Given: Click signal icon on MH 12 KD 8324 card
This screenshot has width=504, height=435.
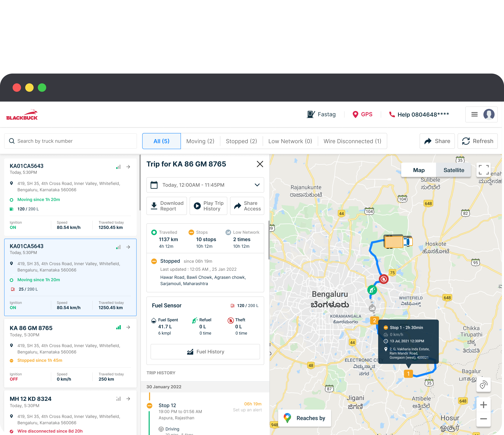Looking at the screenshot, I should pyautogui.click(x=118, y=399).
